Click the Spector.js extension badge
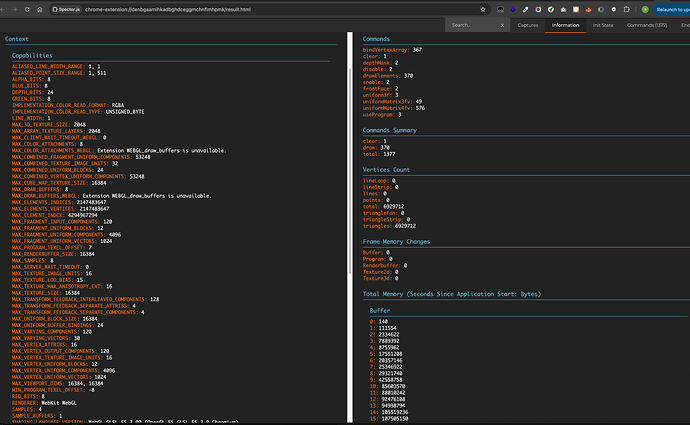This screenshot has width=690, height=425. coord(64,8)
